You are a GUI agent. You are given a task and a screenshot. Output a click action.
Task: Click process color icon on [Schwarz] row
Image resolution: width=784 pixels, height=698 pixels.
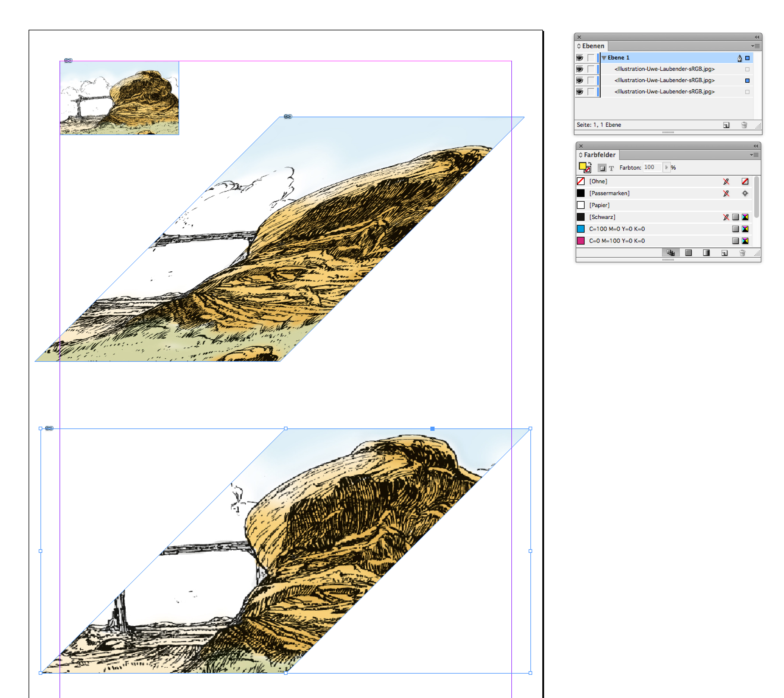pos(735,217)
